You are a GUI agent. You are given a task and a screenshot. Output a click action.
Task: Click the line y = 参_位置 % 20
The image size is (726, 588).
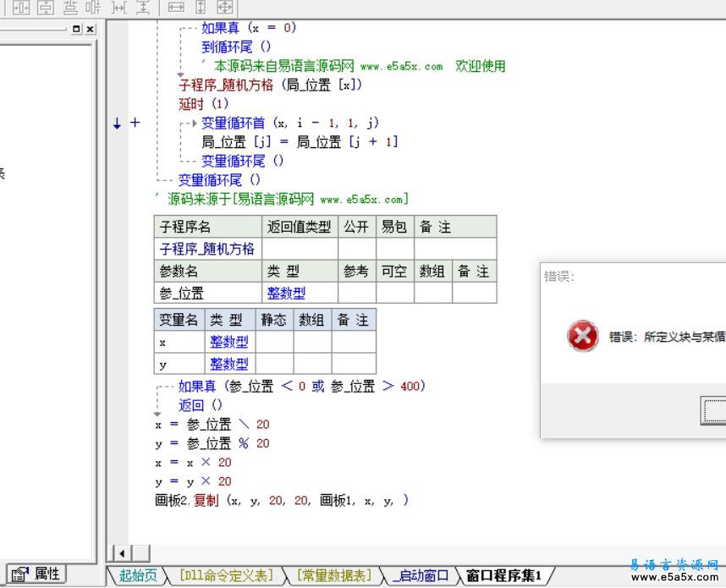click(212, 443)
